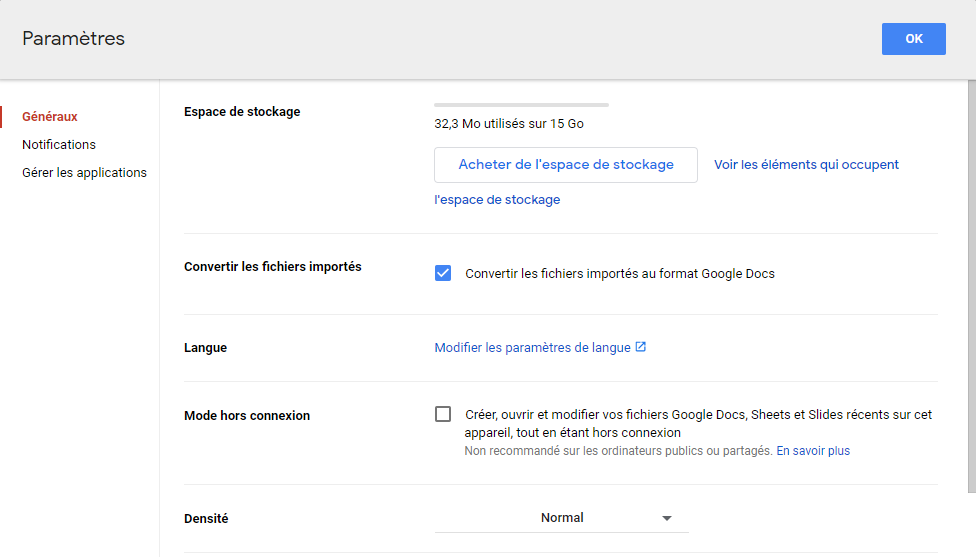Click Acheter de l'espace de stockage button
Image resolution: width=976 pixels, height=557 pixels.
(565, 165)
